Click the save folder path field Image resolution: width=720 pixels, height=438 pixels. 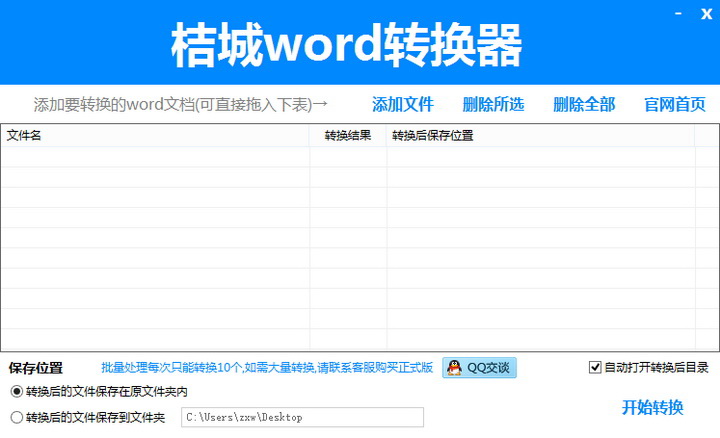pyautogui.click(x=302, y=417)
